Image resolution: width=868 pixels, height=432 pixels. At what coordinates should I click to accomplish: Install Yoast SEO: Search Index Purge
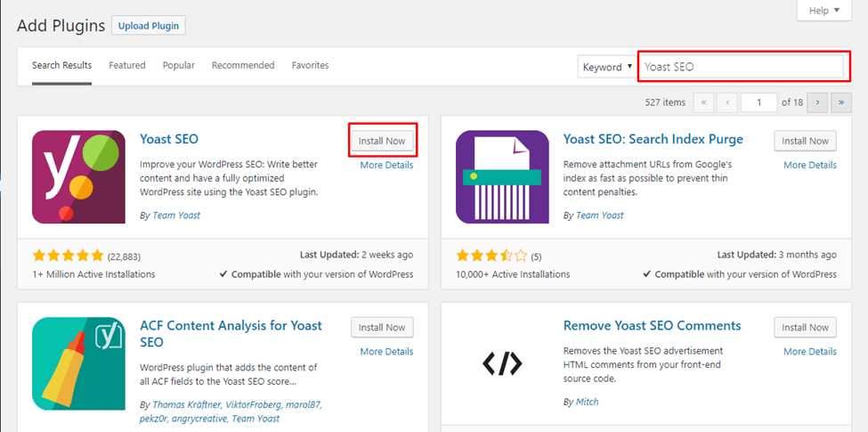pyautogui.click(x=805, y=141)
